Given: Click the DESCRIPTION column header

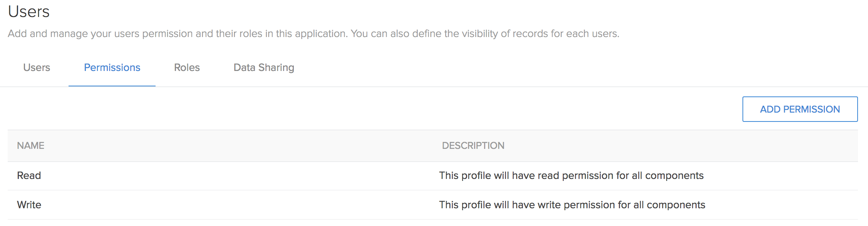Looking at the screenshot, I should 473,145.
